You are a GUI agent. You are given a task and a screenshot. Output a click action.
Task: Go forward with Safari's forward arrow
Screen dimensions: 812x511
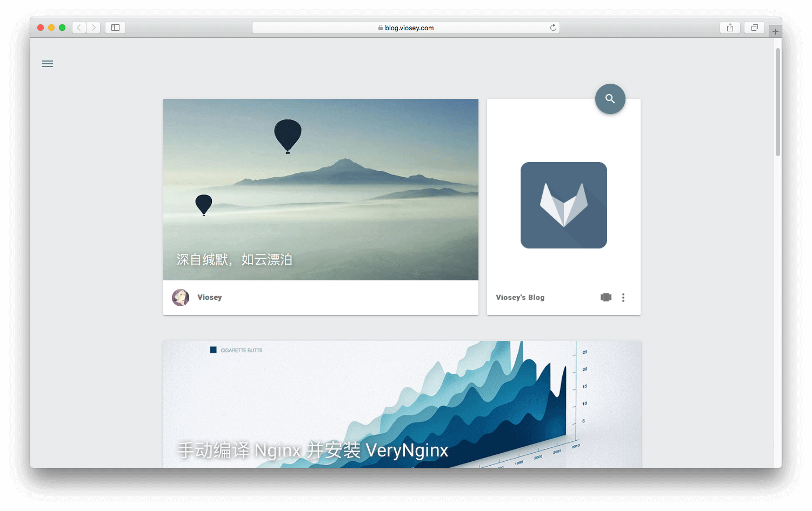[94, 28]
